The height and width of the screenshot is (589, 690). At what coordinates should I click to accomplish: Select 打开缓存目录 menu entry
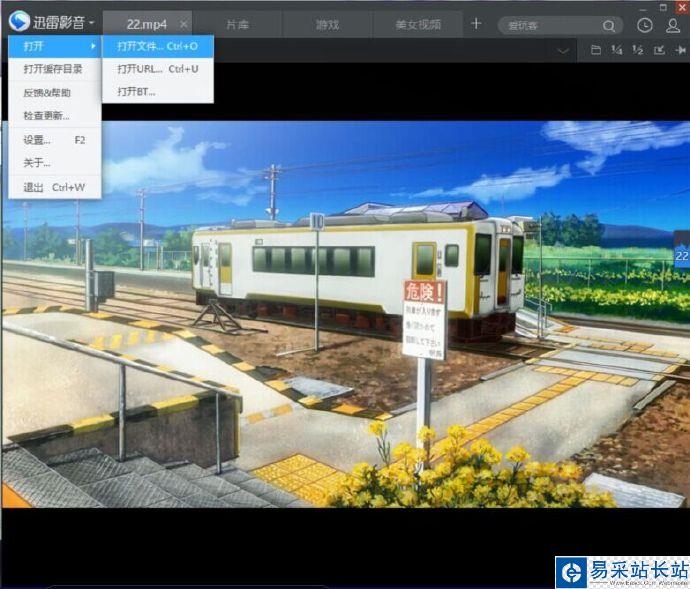click(55, 69)
